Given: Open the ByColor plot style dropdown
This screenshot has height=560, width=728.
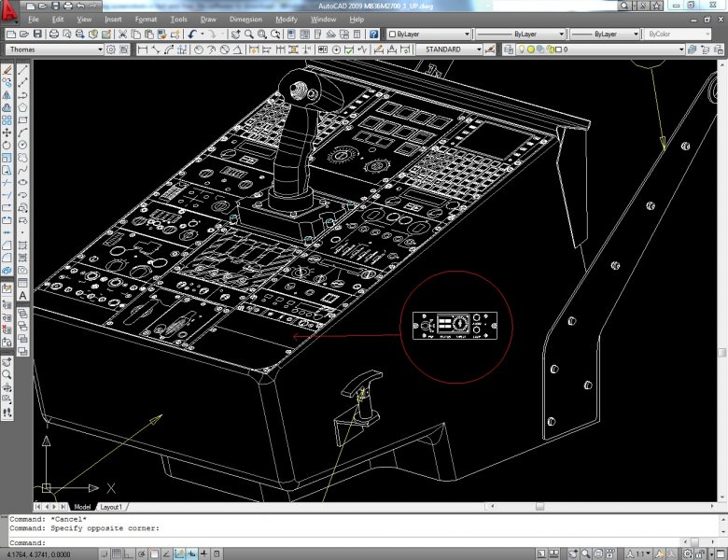Looking at the screenshot, I should 678,34.
